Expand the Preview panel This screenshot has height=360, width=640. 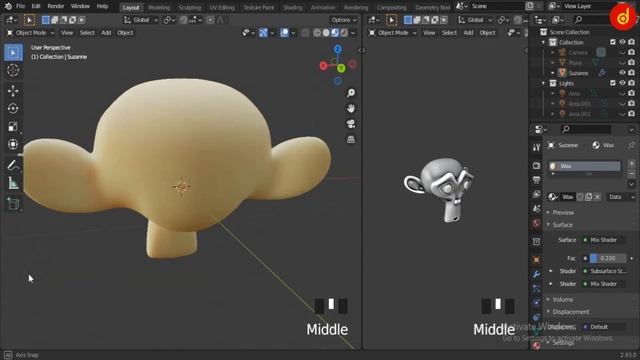tap(563, 213)
